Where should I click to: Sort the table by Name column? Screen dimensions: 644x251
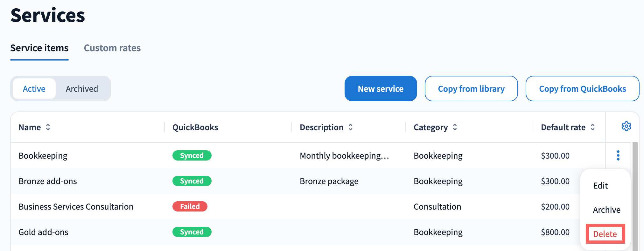click(48, 127)
